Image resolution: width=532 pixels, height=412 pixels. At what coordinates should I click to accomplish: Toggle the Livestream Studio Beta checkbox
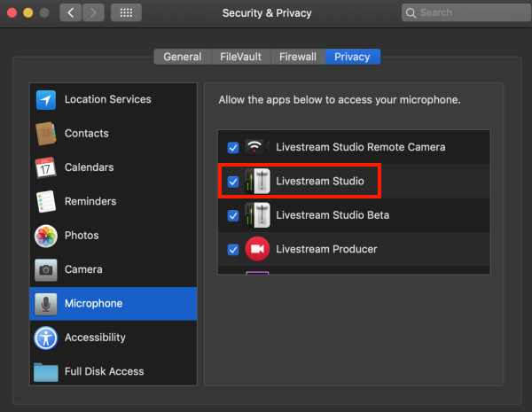233,215
